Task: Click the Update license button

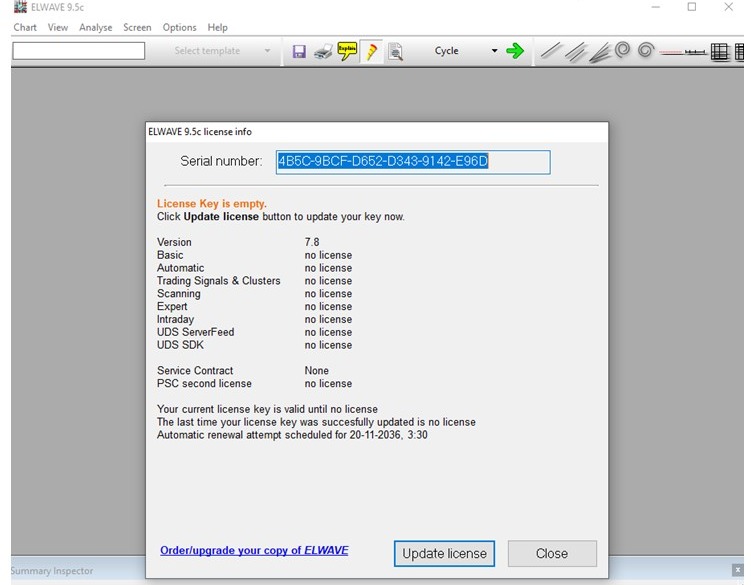Action: (x=444, y=554)
